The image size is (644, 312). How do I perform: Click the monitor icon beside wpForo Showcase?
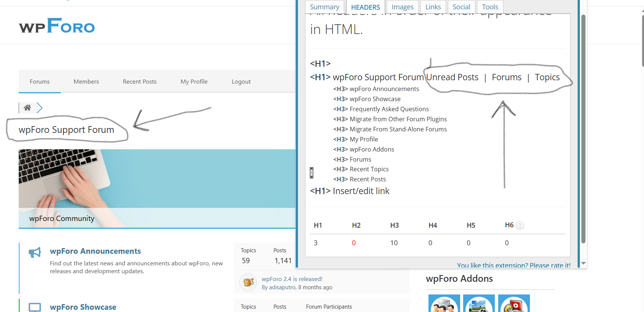35,307
